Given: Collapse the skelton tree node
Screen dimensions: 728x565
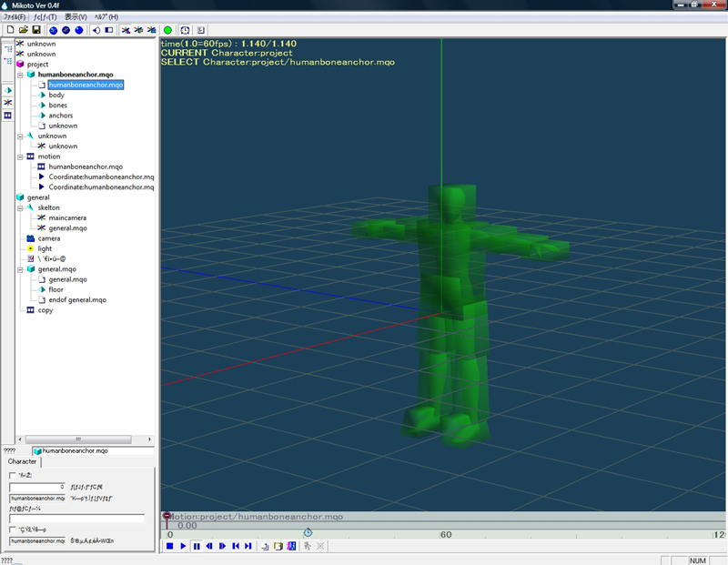Looking at the screenshot, I should (20, 208).
